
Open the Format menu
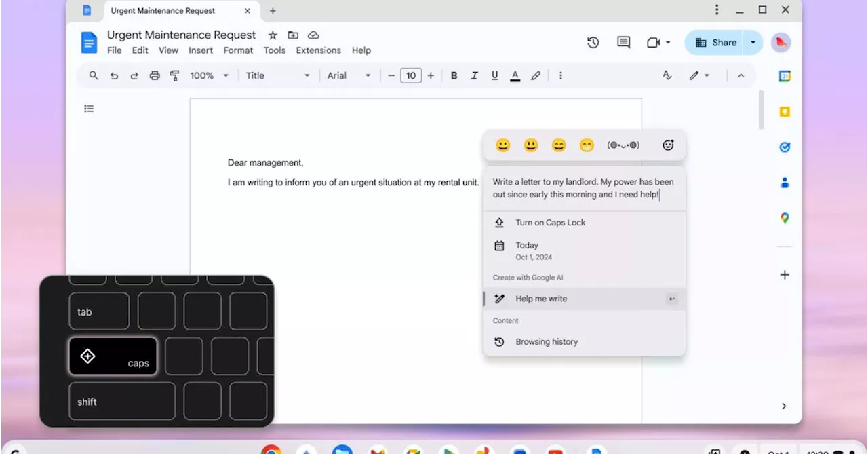coord(238,50)
